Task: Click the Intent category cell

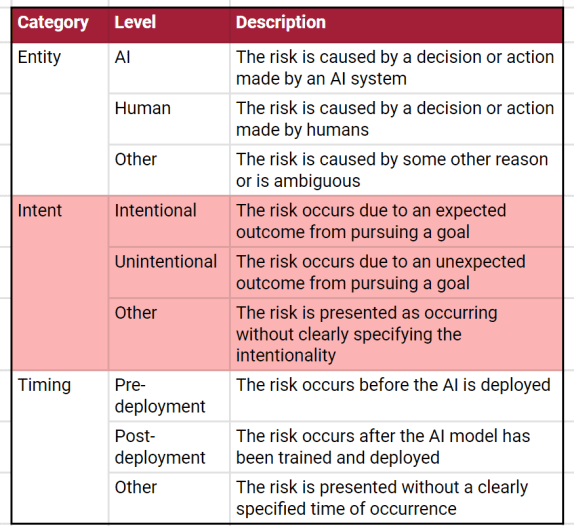Action: 60,283
